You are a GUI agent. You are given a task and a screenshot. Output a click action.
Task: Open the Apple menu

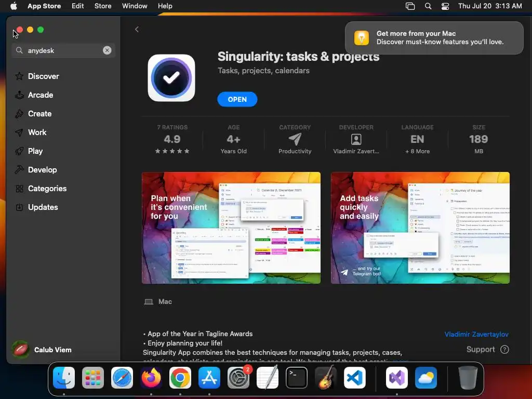(x=14, y=6)
